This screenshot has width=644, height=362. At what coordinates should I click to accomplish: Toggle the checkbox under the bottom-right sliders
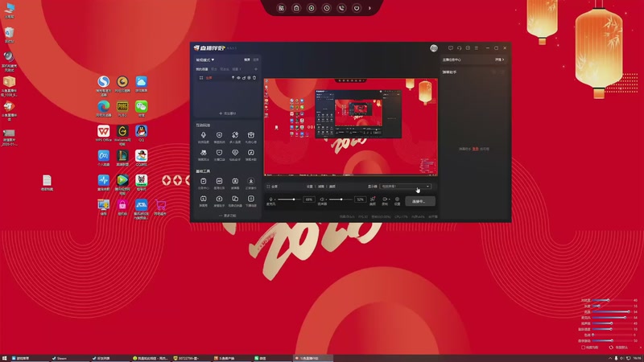583,348
